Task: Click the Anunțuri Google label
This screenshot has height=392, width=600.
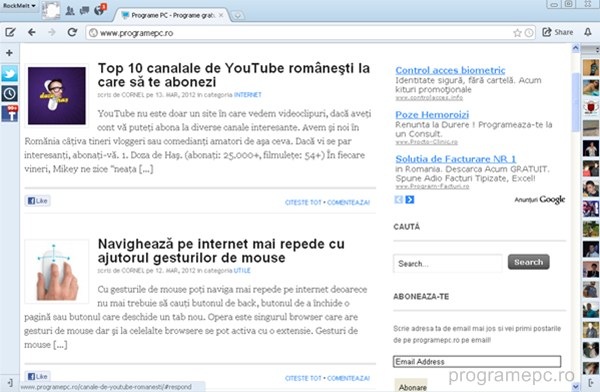Action: (540, 199)
